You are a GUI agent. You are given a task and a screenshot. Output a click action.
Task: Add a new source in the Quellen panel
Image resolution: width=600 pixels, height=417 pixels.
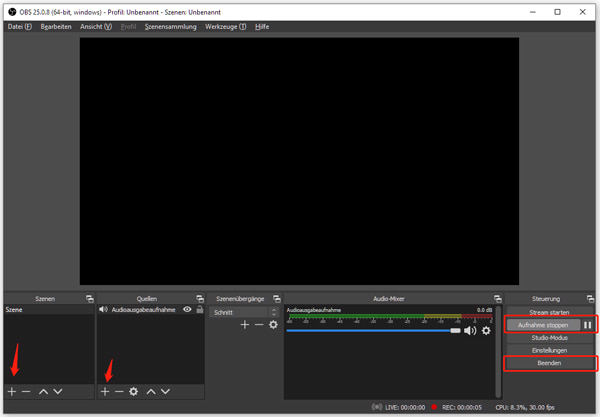coord(105,391)
